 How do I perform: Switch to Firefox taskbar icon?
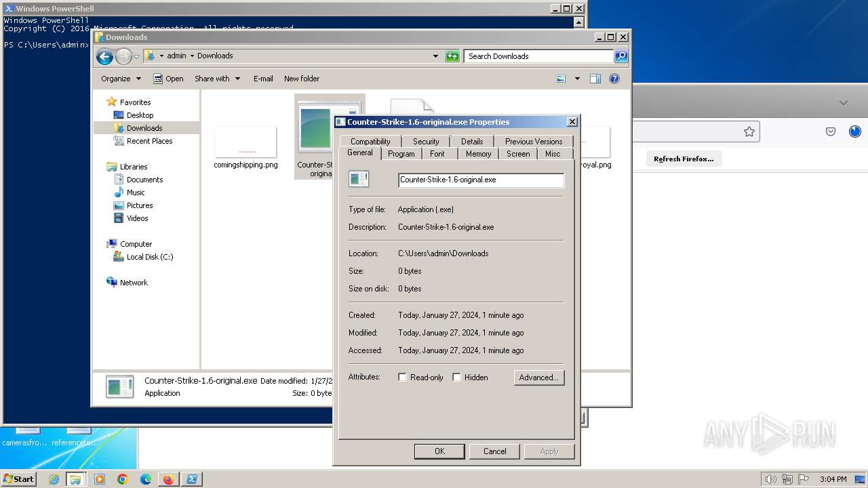pos(168,479)
